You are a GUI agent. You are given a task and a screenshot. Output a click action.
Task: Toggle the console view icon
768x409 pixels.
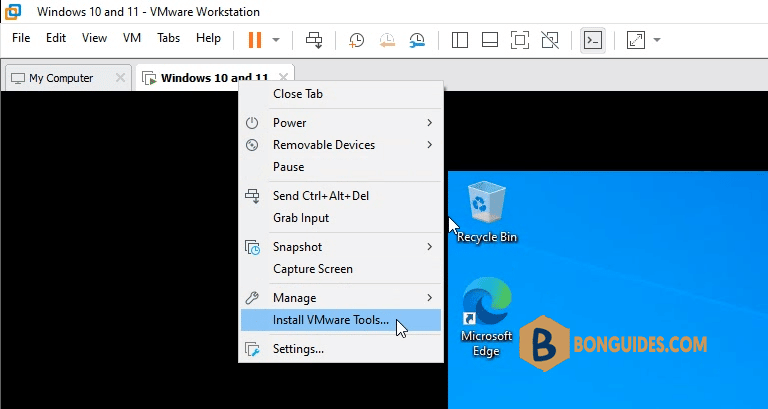coord(593,40)
